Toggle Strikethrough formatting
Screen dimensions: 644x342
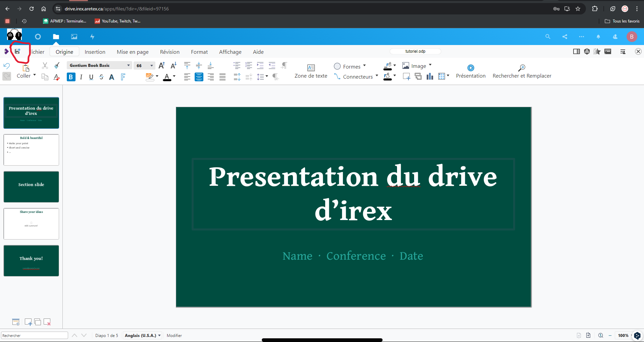point(101,77)
